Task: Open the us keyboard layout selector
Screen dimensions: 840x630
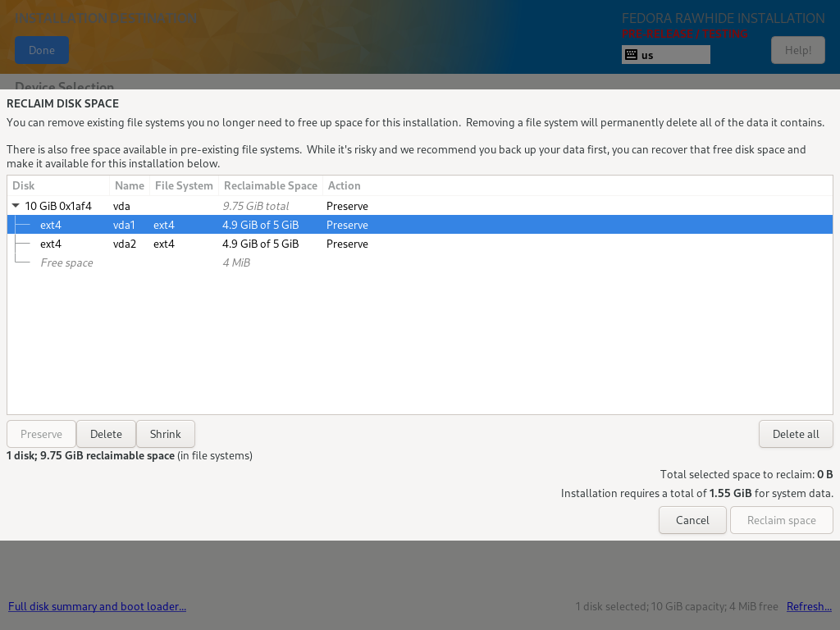Action: [x=666, y=55]
